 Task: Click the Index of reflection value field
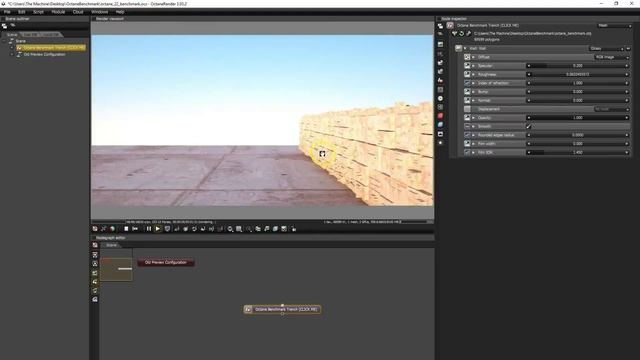tap(578, 83)
